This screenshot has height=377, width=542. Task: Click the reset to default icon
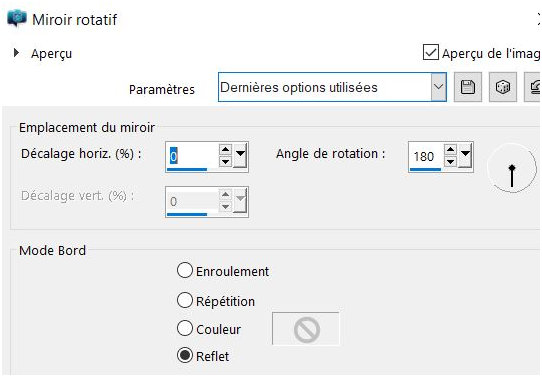[533, 87]
